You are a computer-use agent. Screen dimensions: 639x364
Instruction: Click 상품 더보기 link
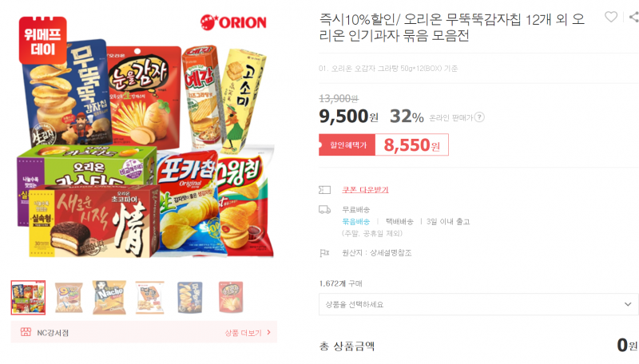click(x=244, y=333)
